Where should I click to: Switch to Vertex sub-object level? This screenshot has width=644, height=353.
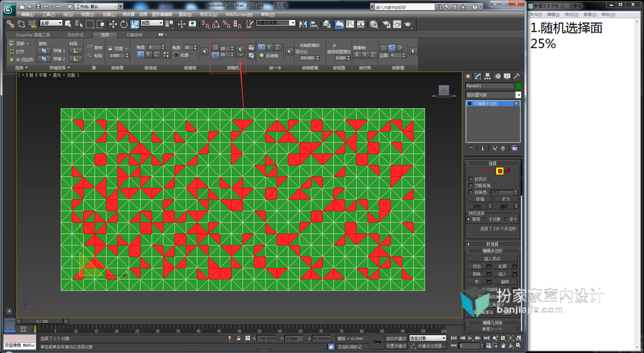pos(476,171)
